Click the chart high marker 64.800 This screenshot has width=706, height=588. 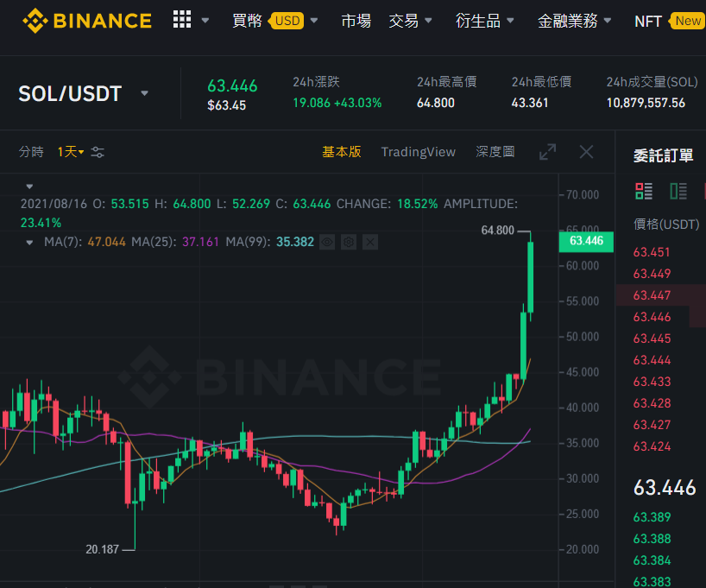click(497, 231)
